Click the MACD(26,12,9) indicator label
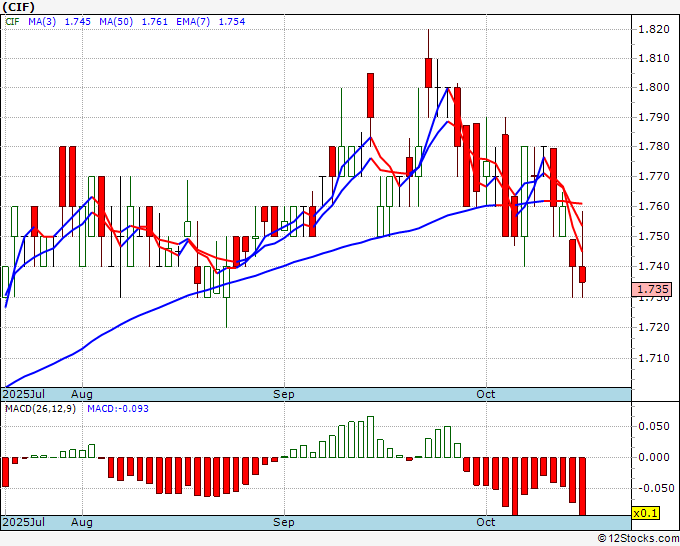The height and width of the screenshot is (546, 680). pyautogui.click(x=40, y=409)
